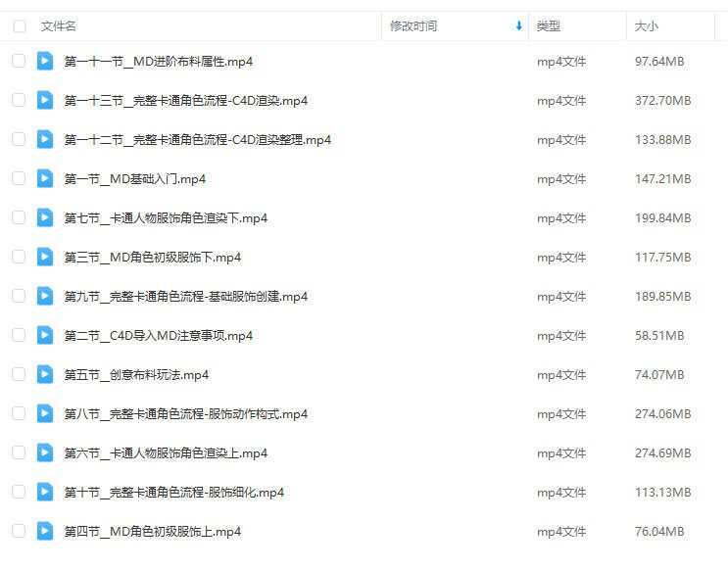Click video icon for 第三节_MD角色初级服饰下.mp4
Viewport: 728px width, 570px height.
tap(45, 257)
